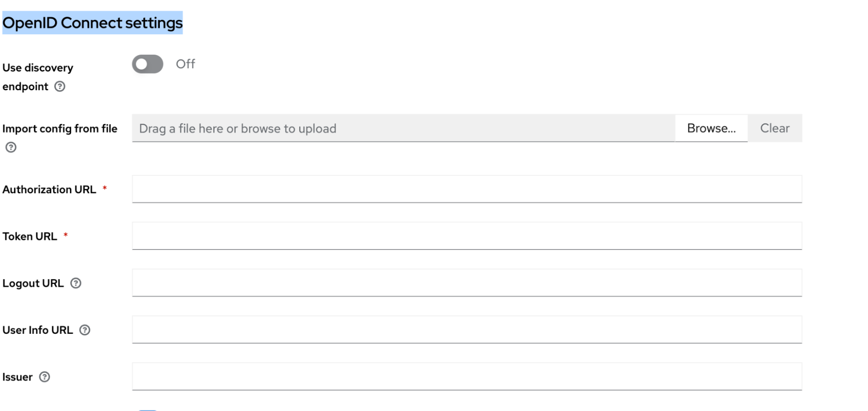
Task: Click the Use discovery endpoint label text
Action: (38, 77)
